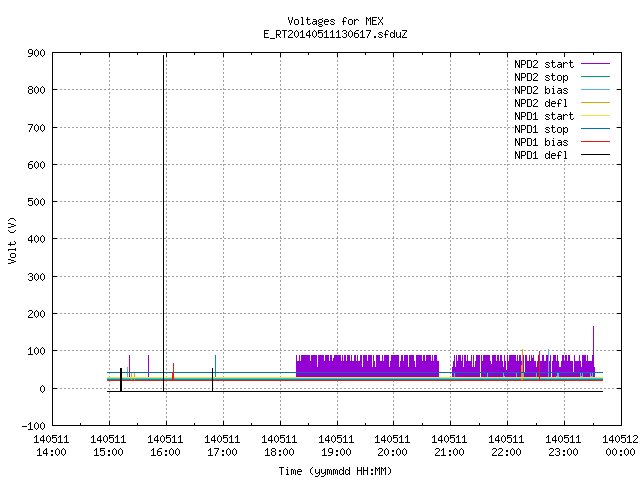640x480 pixels.
Task: Click the 'NPD1 bias' legend label
Action: (x=541, y=142)
